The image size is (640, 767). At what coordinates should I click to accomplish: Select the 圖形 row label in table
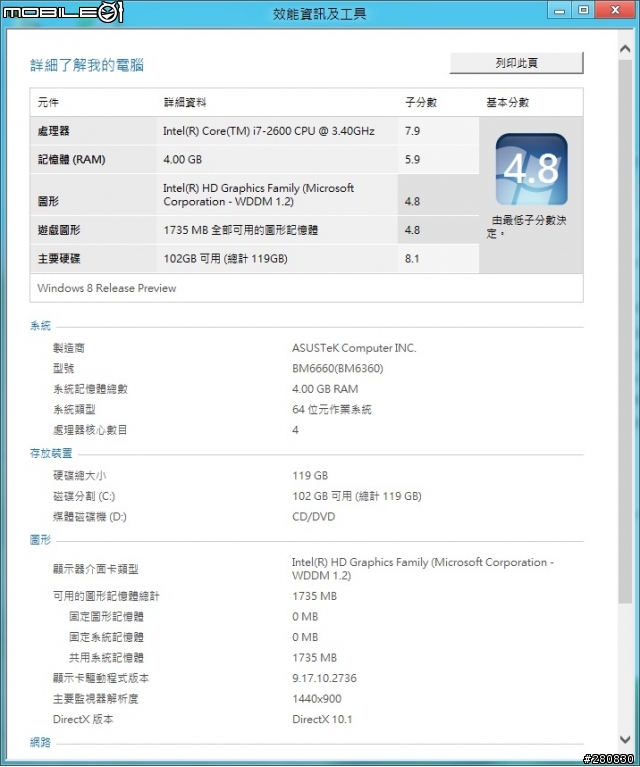coord(48,201)
